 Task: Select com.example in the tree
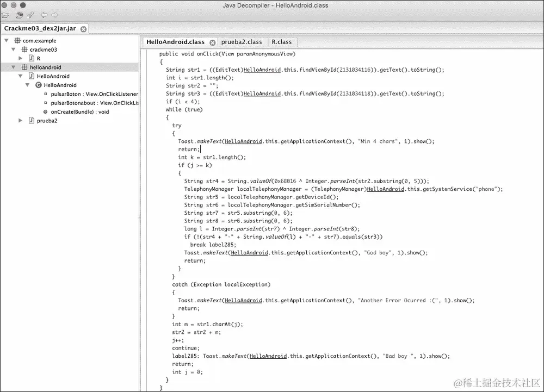(39, 41)
